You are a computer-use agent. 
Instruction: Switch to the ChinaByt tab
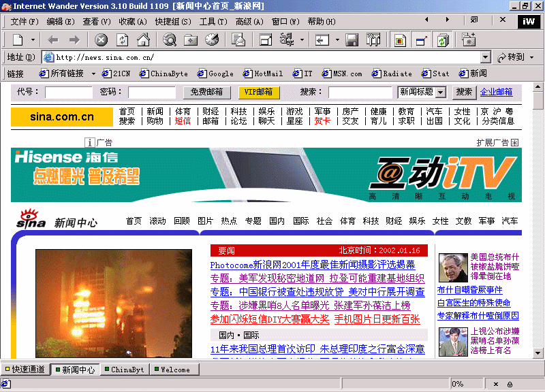coord(123,370)
